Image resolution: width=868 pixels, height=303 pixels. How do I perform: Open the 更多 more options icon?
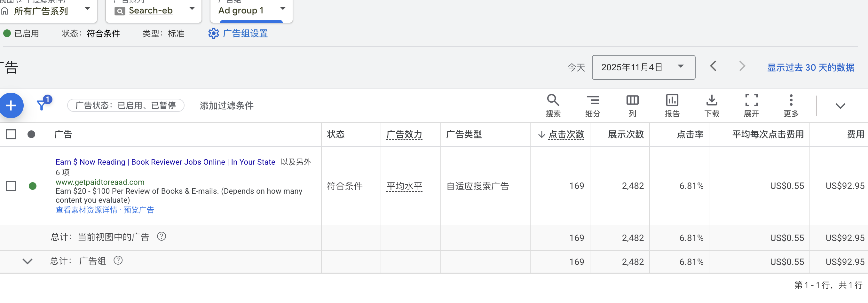(791, 105)
